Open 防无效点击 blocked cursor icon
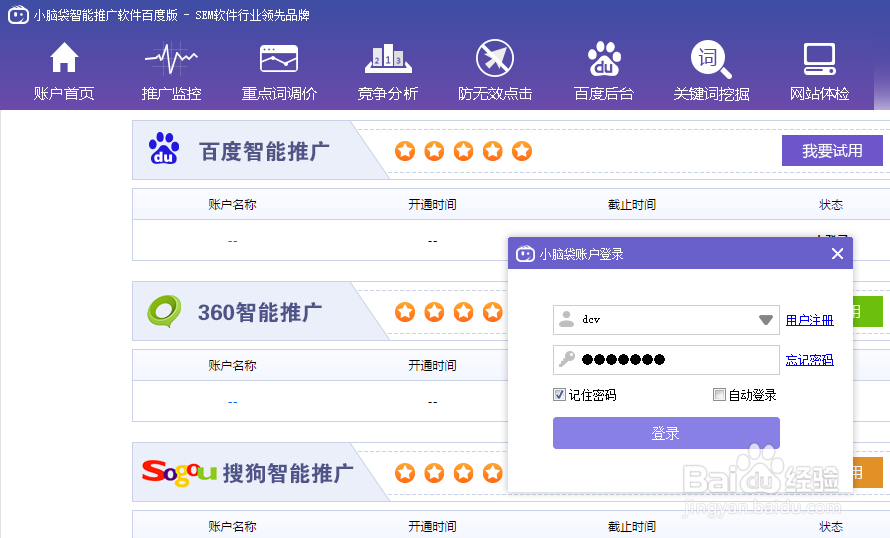This screenshot has height=538, width=890. (x=495, y=58)
